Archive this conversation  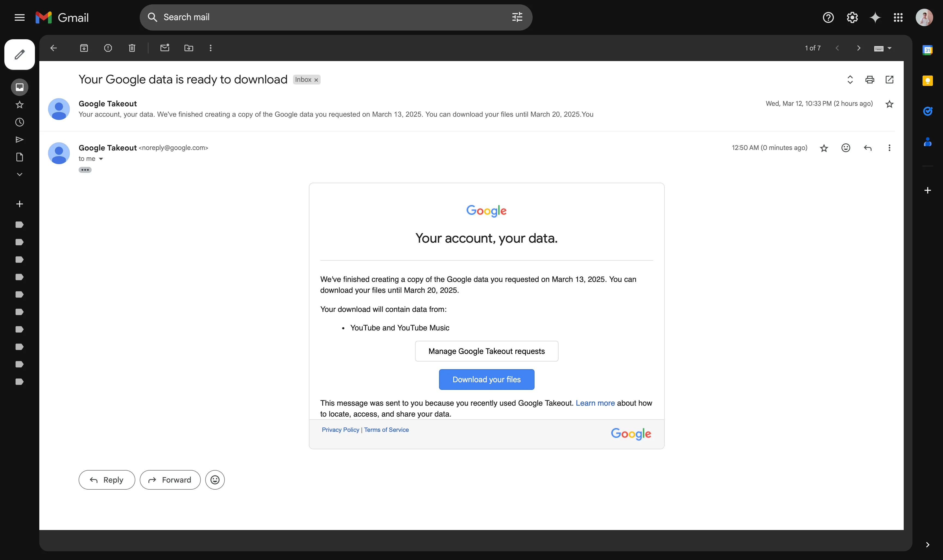[x=84, y=48]
